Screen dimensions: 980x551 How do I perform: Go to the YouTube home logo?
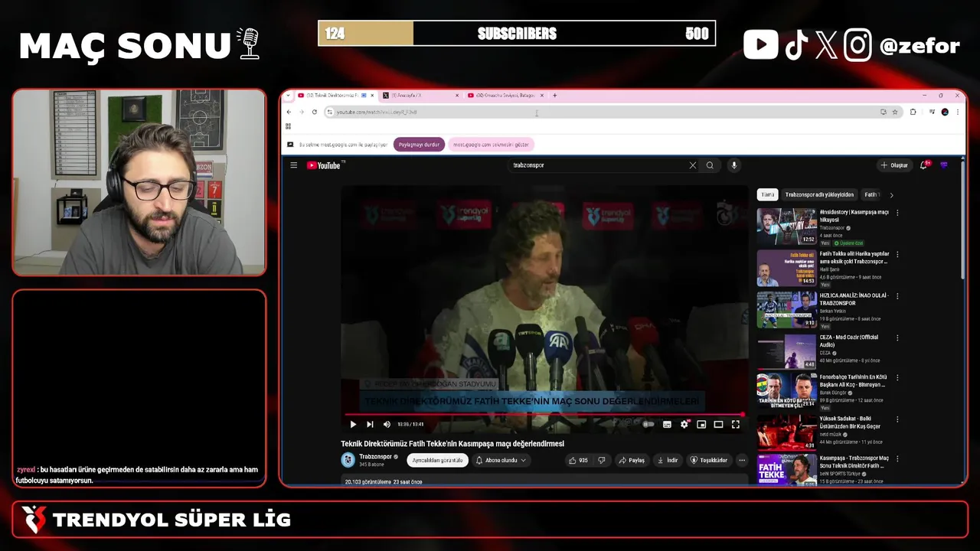point(324,165)
